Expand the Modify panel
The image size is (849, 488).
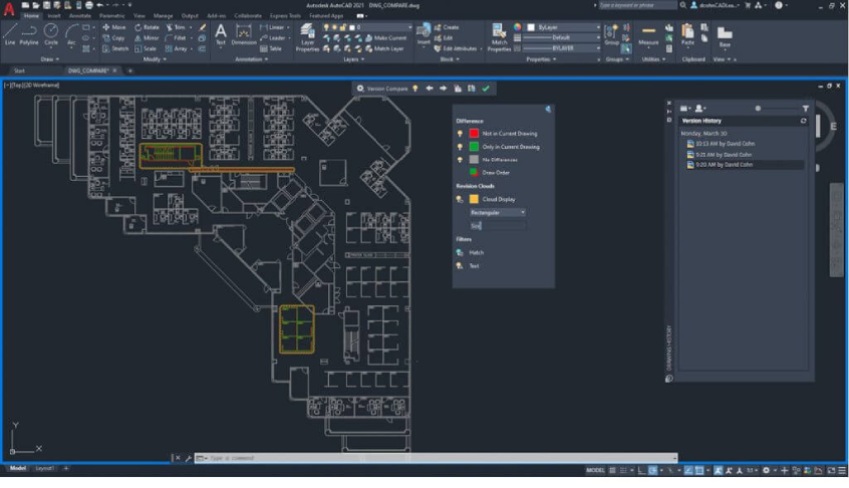pyautogui.click(x=154, y=59)
